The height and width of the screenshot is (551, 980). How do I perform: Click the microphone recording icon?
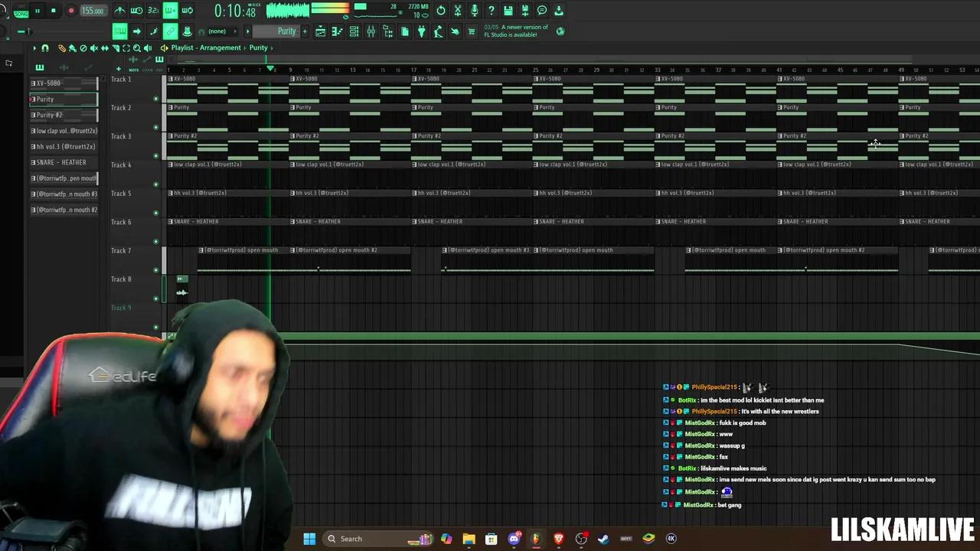[475, 11]
